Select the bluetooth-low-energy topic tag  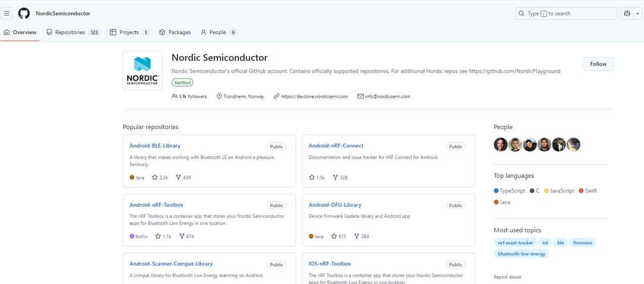[521, 254]
